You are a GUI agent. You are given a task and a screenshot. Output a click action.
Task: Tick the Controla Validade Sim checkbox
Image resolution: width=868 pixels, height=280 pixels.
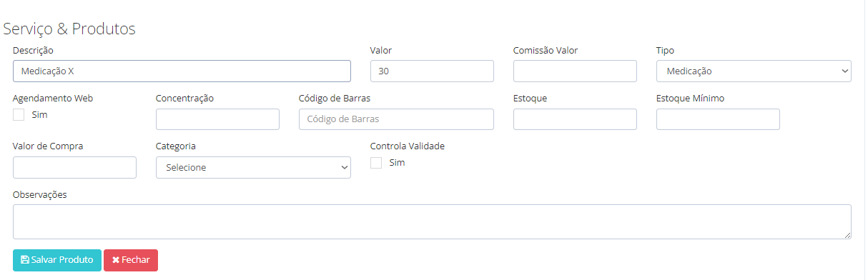pos(376,163)
